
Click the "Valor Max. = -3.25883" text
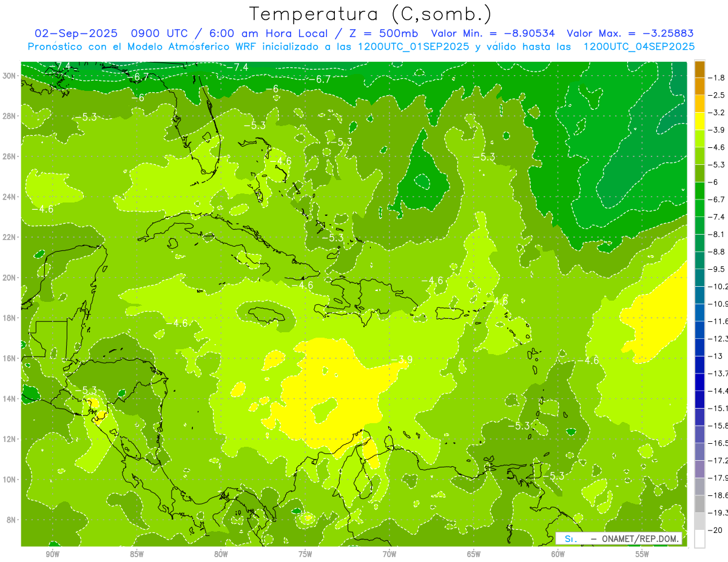coord(630,34)
